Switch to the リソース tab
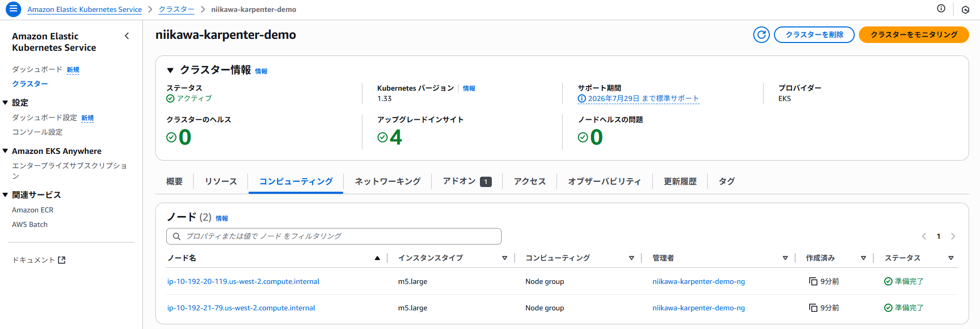Image resolution: width=980 pixels, height=329 pixels. pos(221,181)
